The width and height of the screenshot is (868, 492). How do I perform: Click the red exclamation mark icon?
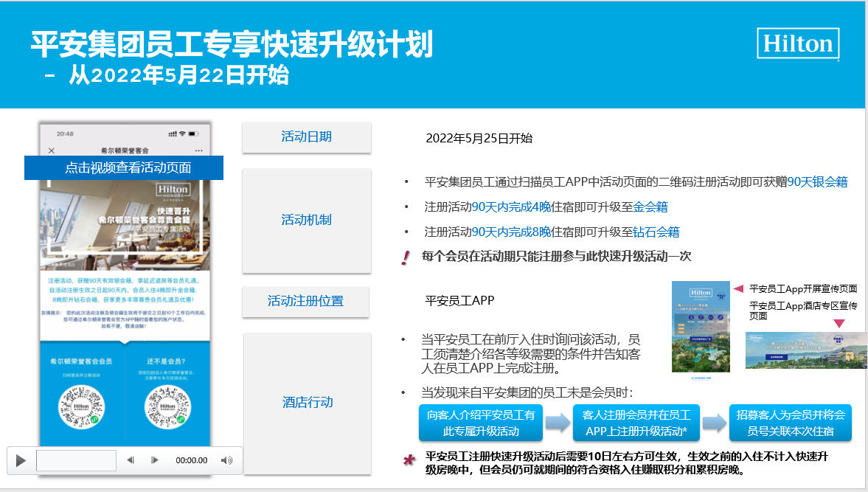[x=406, y=258]
